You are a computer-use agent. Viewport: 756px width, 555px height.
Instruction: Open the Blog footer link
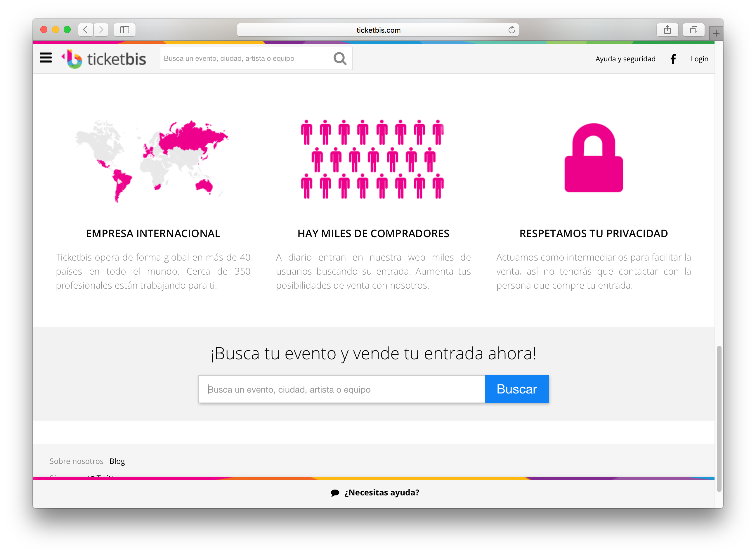point(117,461)
